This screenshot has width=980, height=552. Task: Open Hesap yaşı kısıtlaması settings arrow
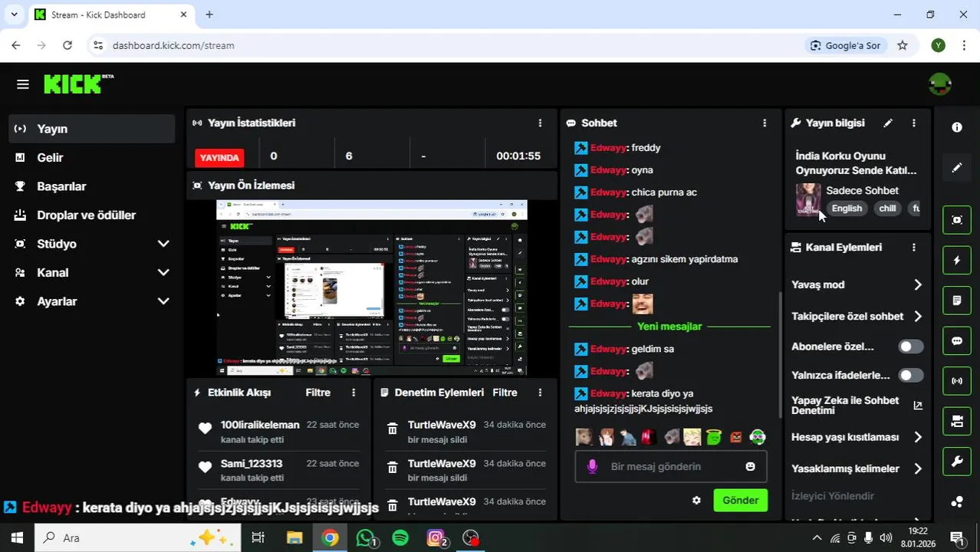click(918, 437)
